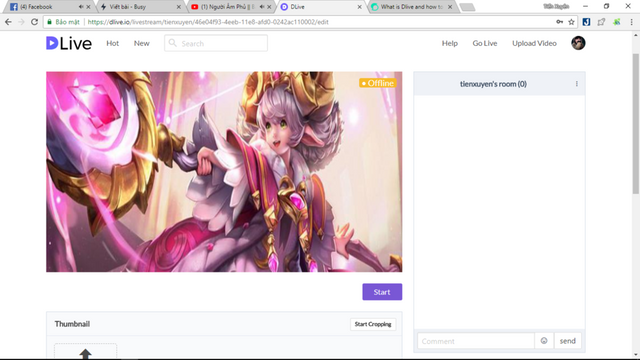This screenshot has width=640, height=360.
Task: Click the Offline status badge
Action: click(378, 83)
